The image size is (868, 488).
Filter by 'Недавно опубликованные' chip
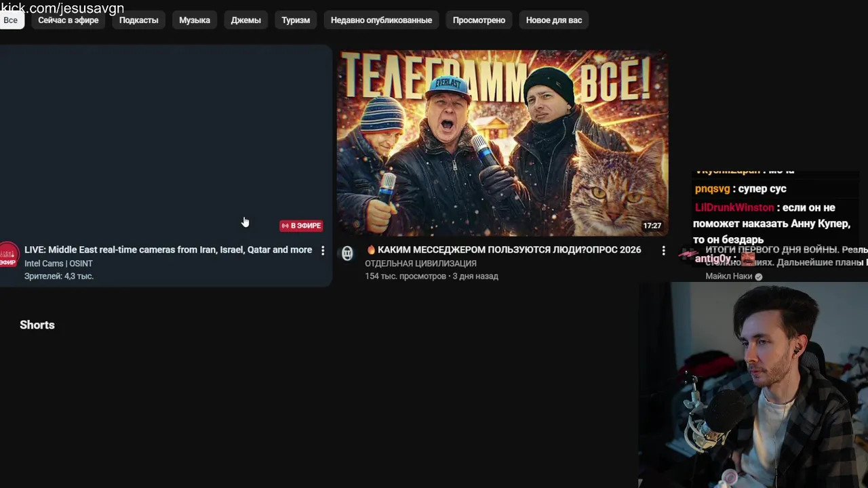coord(381,20)
